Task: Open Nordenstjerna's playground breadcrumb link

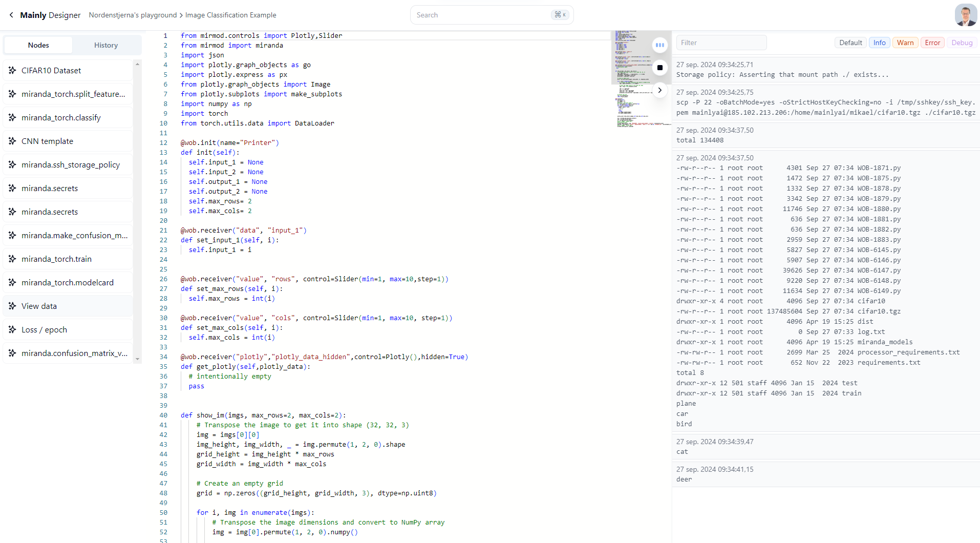Action: (x=133, y=15)
